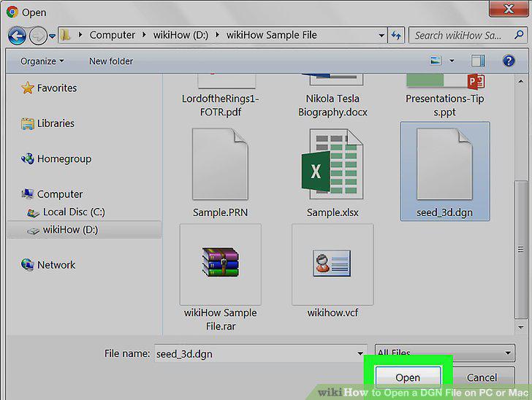
Task: Click the file list scrollbar thumb
Action: 521,250
